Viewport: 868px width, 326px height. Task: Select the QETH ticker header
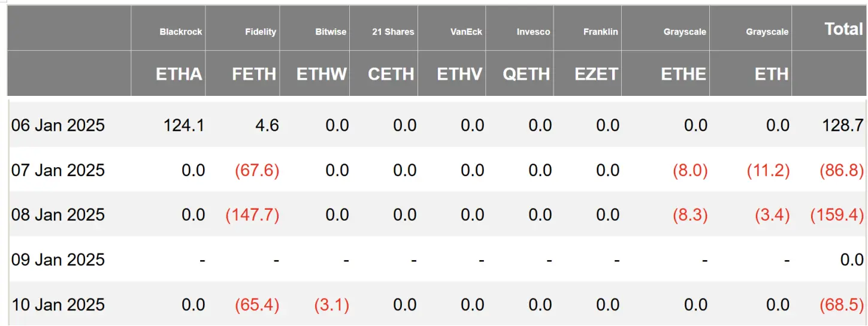tap(527, 74)
